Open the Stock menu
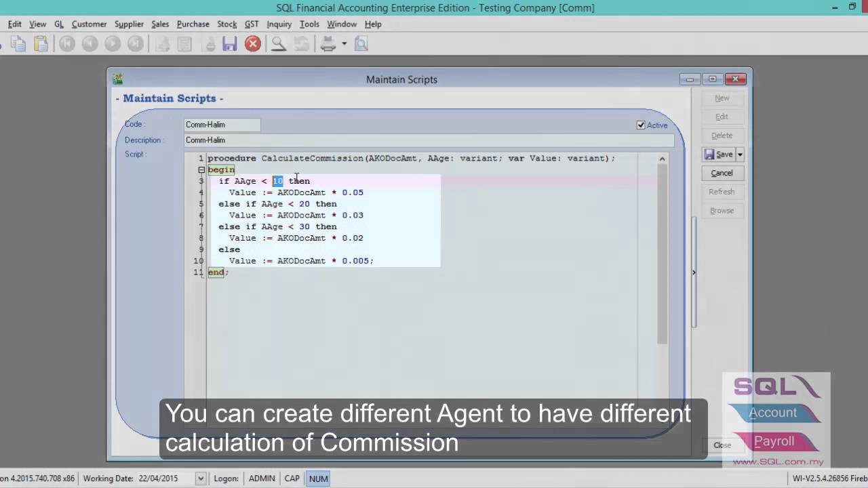 pyautogui.click(x=226, y=24)
